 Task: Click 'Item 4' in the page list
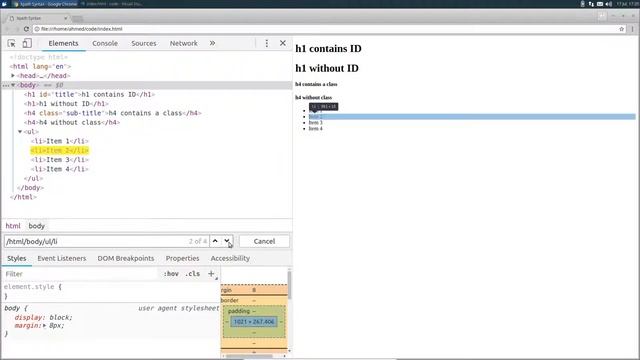(316, 129)
